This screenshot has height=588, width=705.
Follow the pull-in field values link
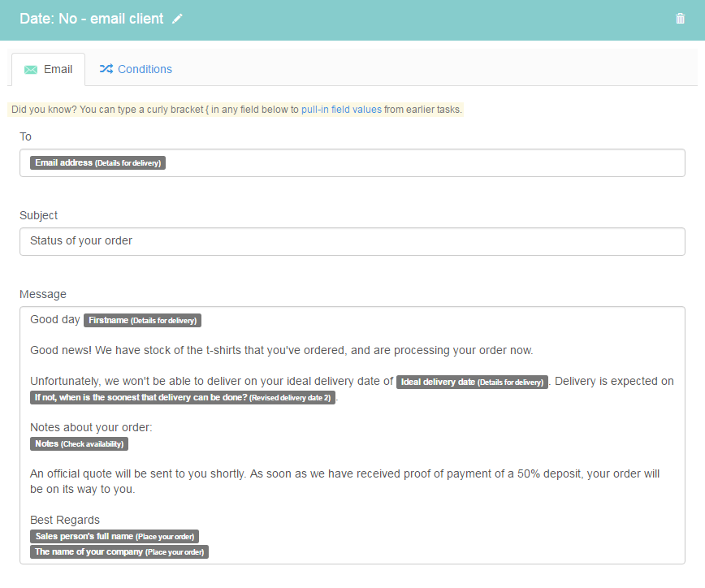pyautogui.click(x=341, y=110)
